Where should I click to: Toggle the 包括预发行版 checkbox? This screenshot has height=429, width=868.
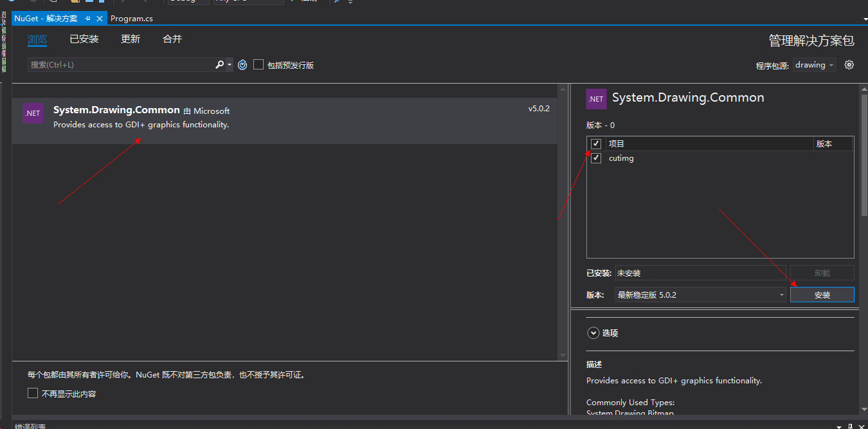coord(258,64)
